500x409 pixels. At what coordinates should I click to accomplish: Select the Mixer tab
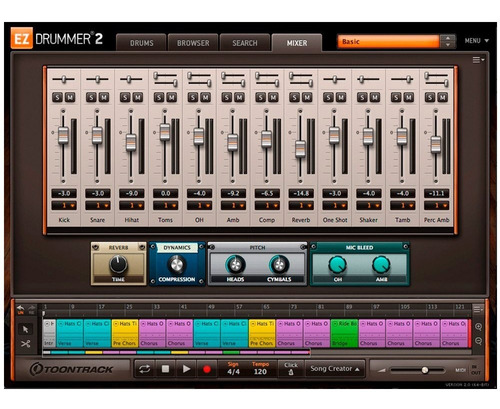(297, 43)
